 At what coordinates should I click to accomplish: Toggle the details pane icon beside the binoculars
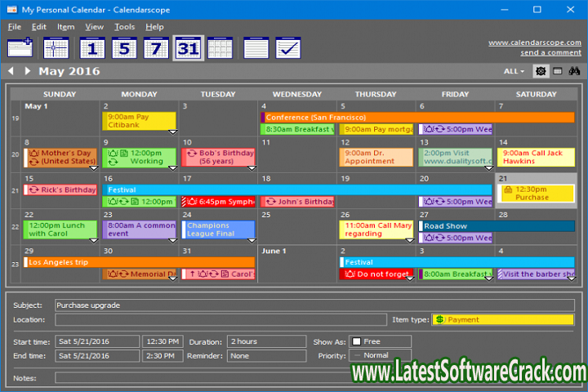(557, 71)
